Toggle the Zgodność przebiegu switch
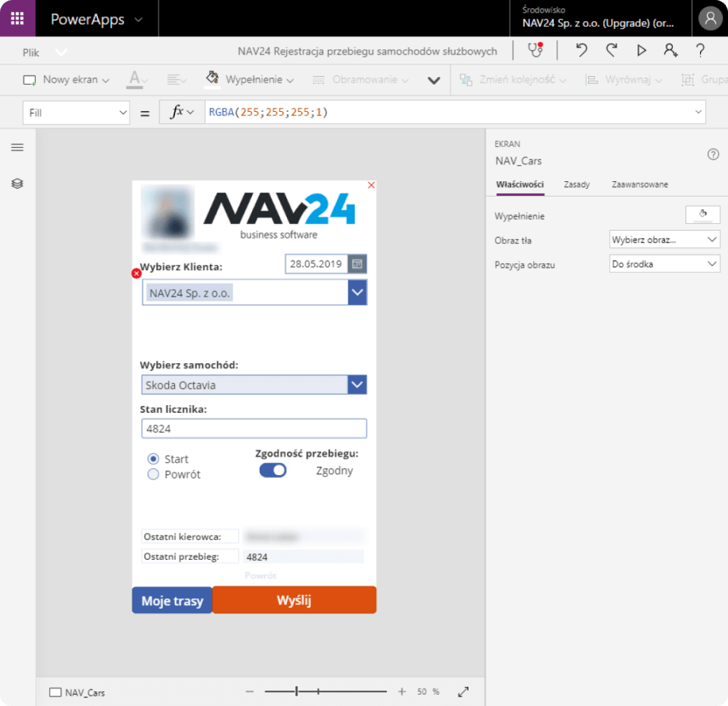The image size is (728, 706). point(272,470)
